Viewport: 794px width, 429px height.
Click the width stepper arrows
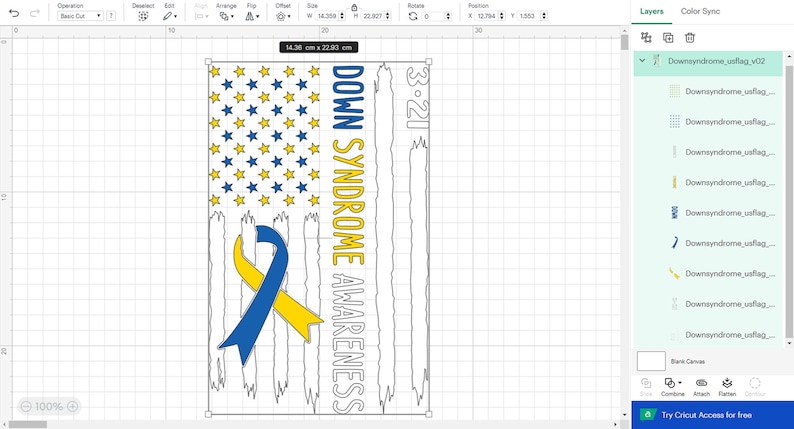(342, 16)
